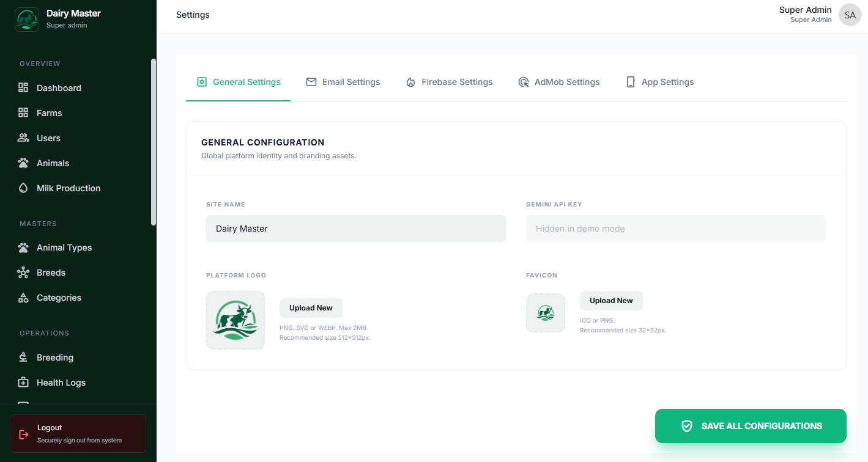The width and height of the screenshot is (868, 462).
Task: Click the AdMob Settings icon
Action: 524,81
